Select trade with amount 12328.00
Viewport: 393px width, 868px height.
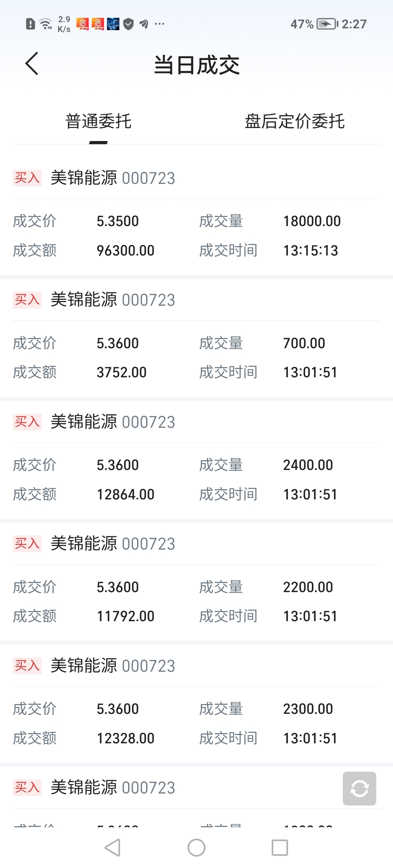point(196,723)
